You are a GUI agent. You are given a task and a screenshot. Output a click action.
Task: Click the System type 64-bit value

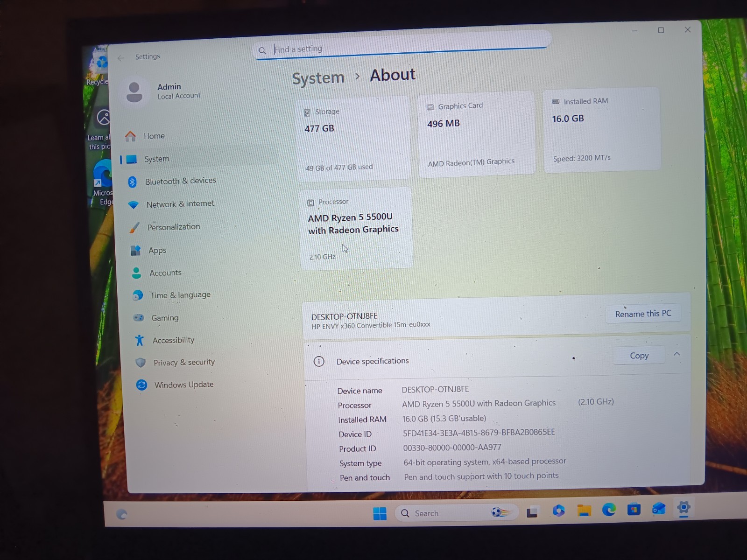[485, 462]
